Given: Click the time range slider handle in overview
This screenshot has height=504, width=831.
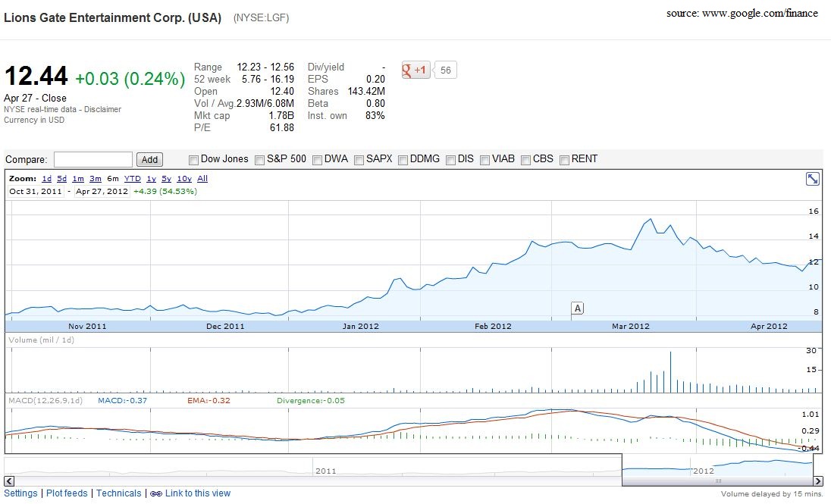Looking at the screenshot, I should coord(718,481).
